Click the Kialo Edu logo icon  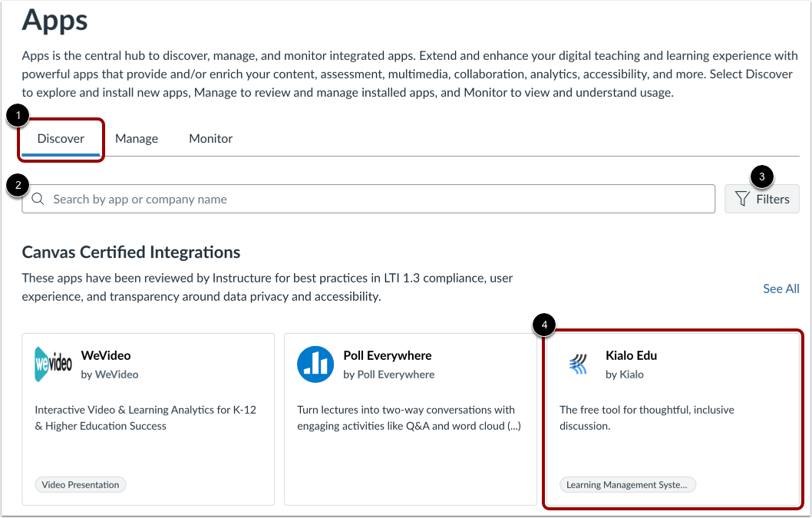click(578, 365)
